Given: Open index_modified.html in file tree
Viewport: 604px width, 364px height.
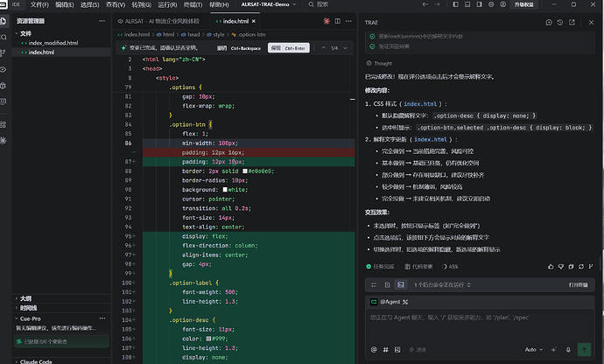Looking at the screenshot, I should click(53, 43).
